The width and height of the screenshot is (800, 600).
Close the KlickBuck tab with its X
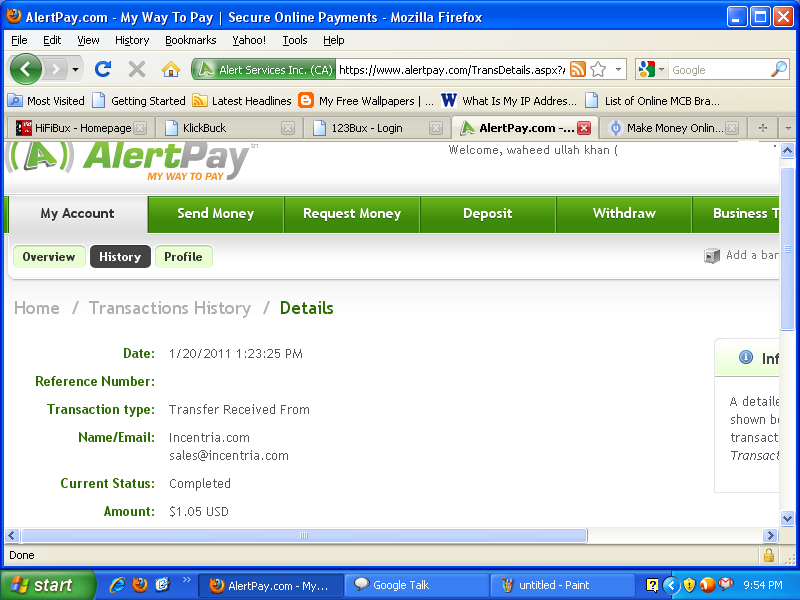point(288,128)
